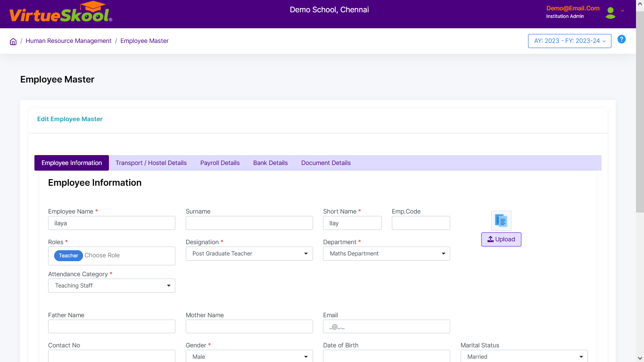Focus the Surname field
The image size is (644, 362).
point(249,223)
